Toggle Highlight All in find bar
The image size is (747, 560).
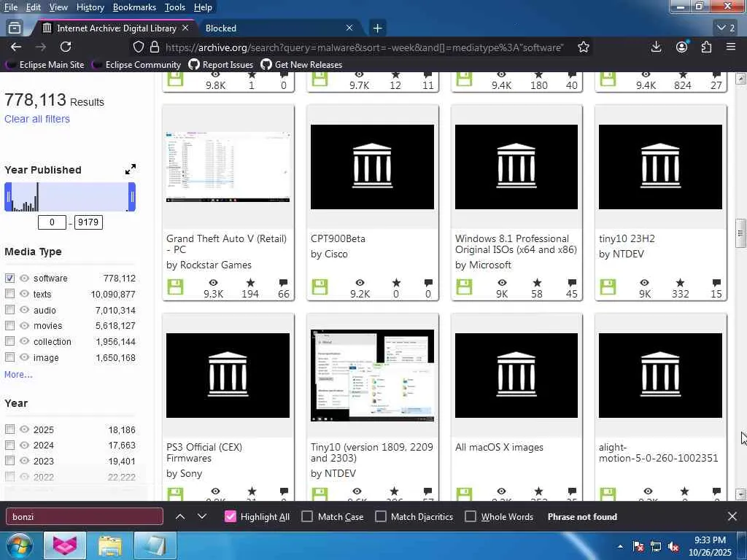pos(230,517)
